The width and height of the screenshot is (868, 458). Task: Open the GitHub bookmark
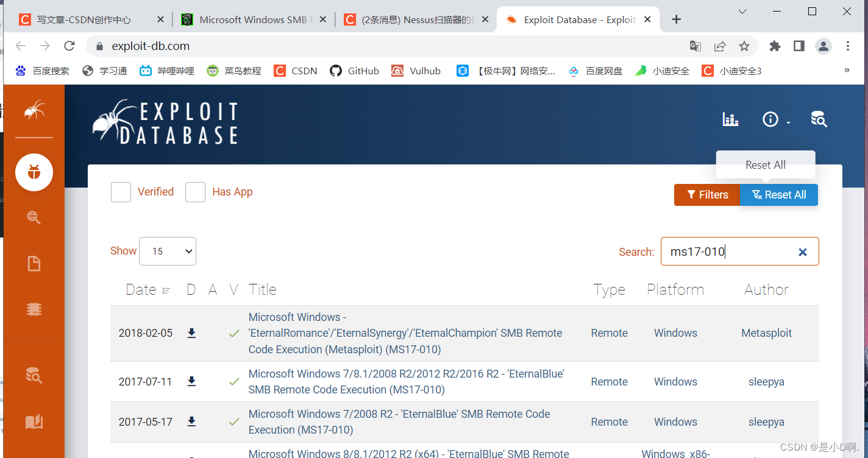point(354,71)
